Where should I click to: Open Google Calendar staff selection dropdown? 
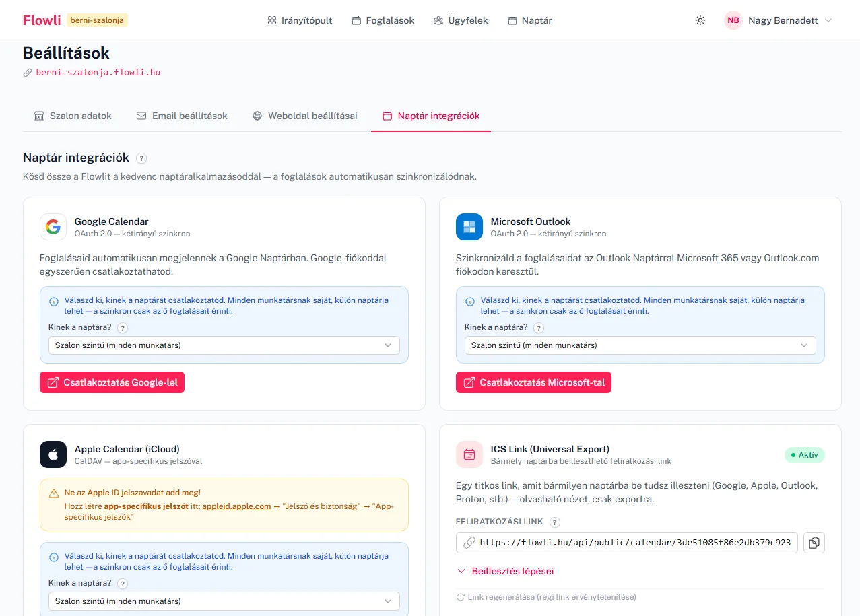[224, 345]
